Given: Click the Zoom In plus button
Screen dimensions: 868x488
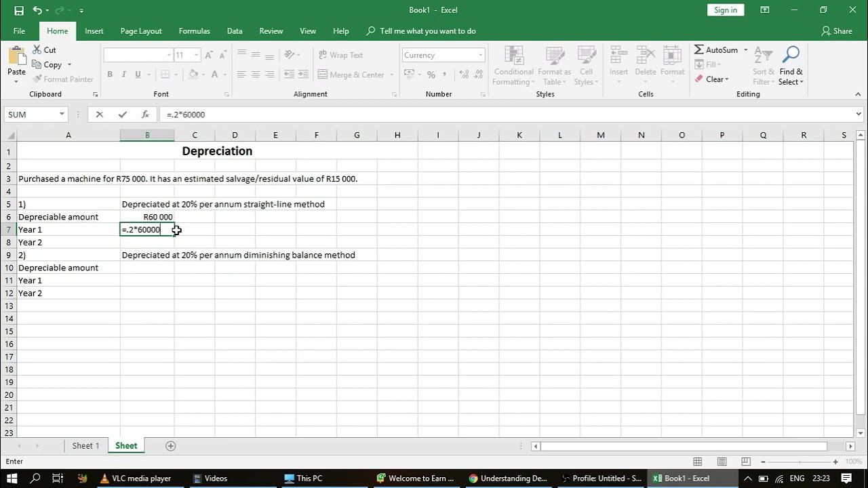Looking at the screenshot, I should point(835,462).
